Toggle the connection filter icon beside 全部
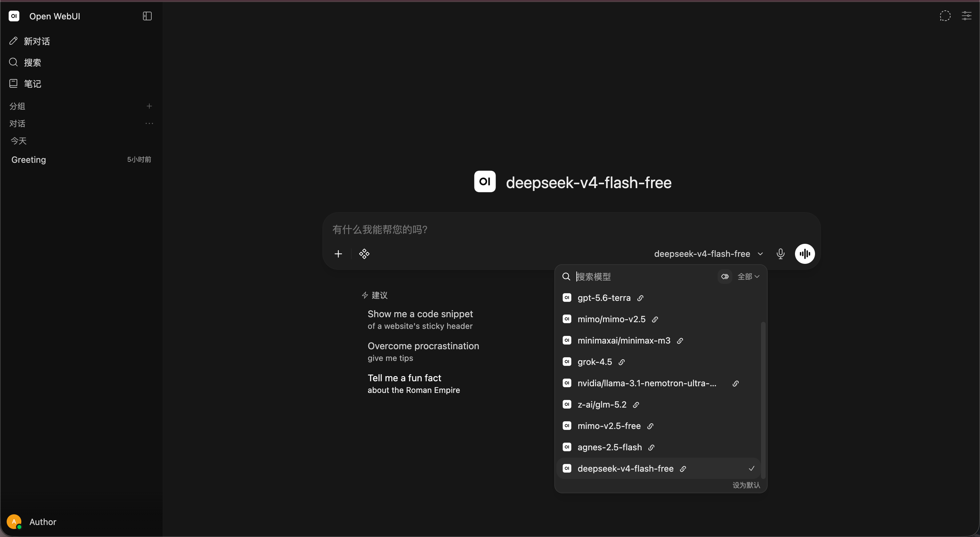 click(725, 277)
